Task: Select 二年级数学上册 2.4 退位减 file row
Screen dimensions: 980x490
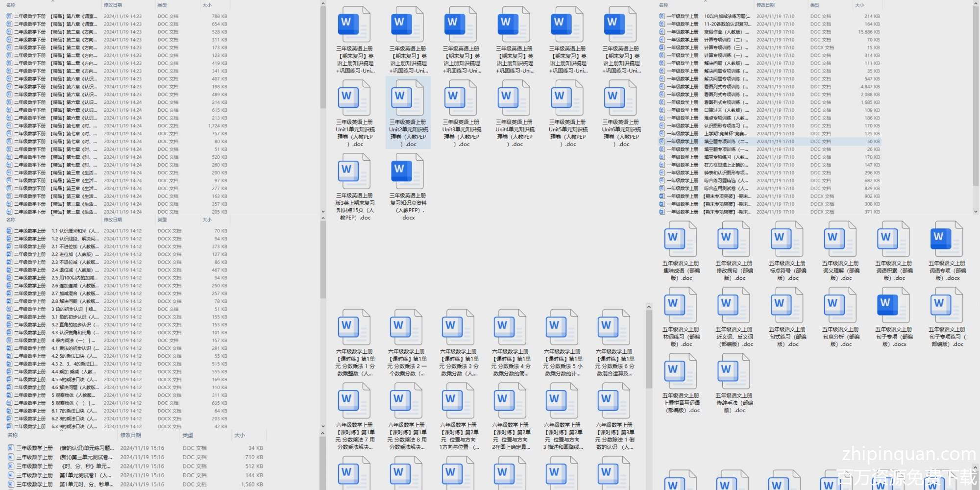Action: tap(73, 270)
